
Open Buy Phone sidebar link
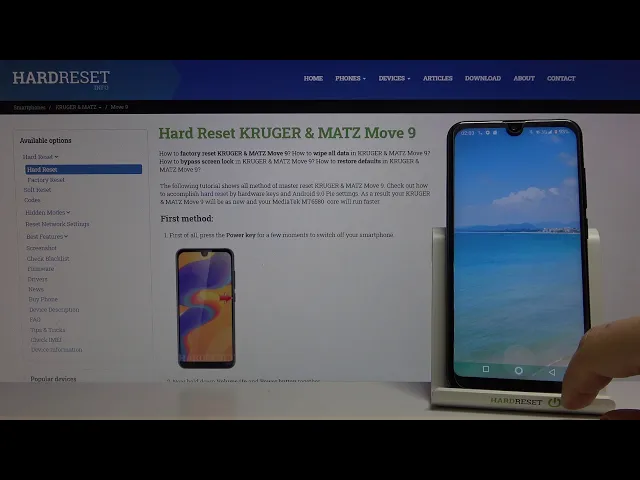coord(43,299)
